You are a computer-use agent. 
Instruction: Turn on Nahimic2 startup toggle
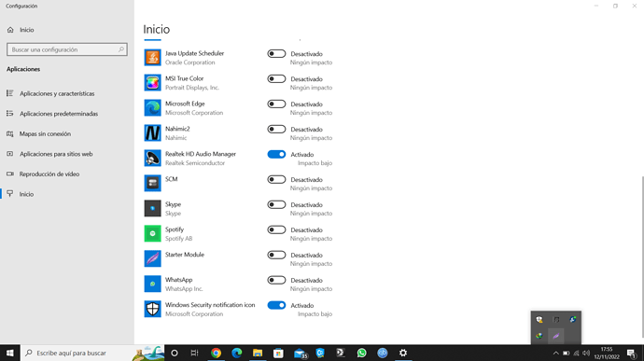point(276,129)
